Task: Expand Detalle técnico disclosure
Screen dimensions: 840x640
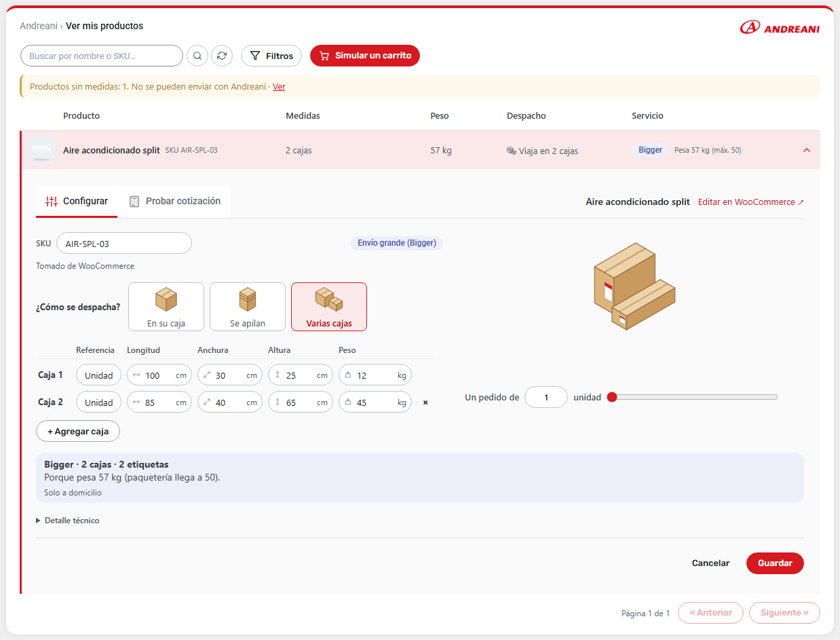Action: [x=67, y=521]
